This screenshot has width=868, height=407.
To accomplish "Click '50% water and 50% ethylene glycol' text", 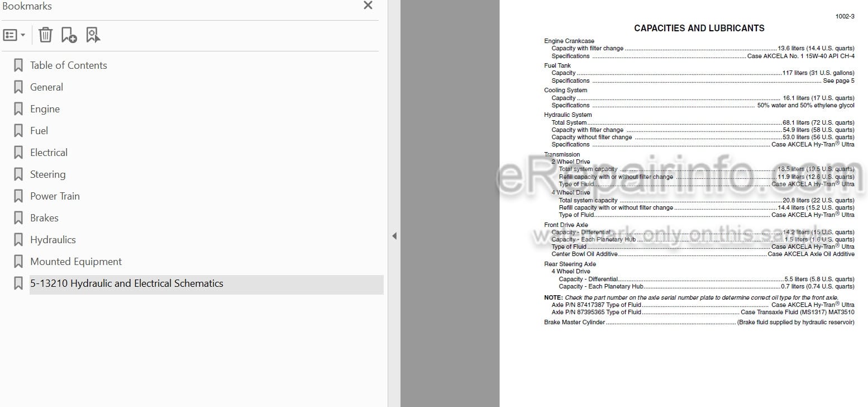I will 806,105.
